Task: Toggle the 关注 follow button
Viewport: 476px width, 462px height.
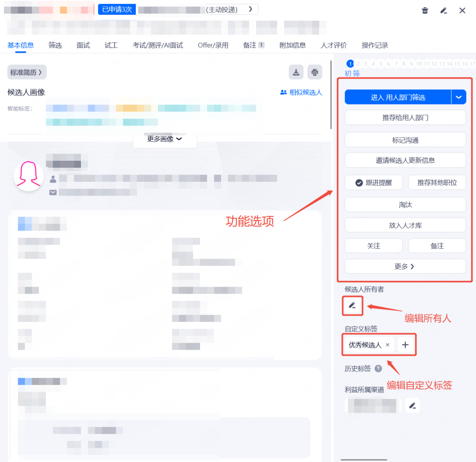Action: pyautogui.click(x=374, y=246)
